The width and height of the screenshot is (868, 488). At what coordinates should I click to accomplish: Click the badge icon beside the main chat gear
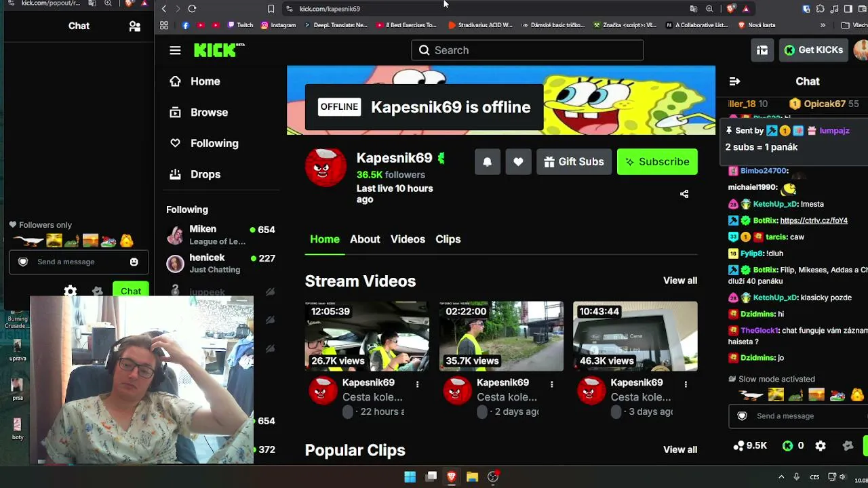click(848, 446)
